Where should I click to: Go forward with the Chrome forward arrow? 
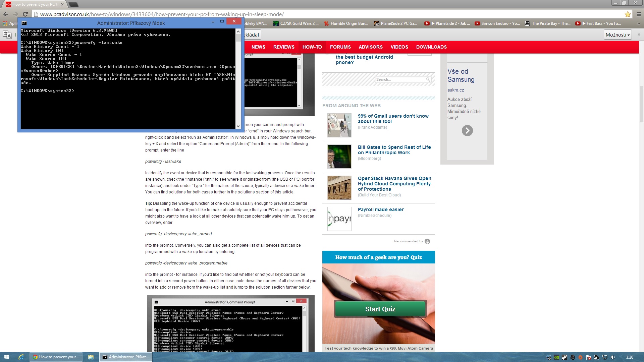pyautogui.click(x=15, y=14)
